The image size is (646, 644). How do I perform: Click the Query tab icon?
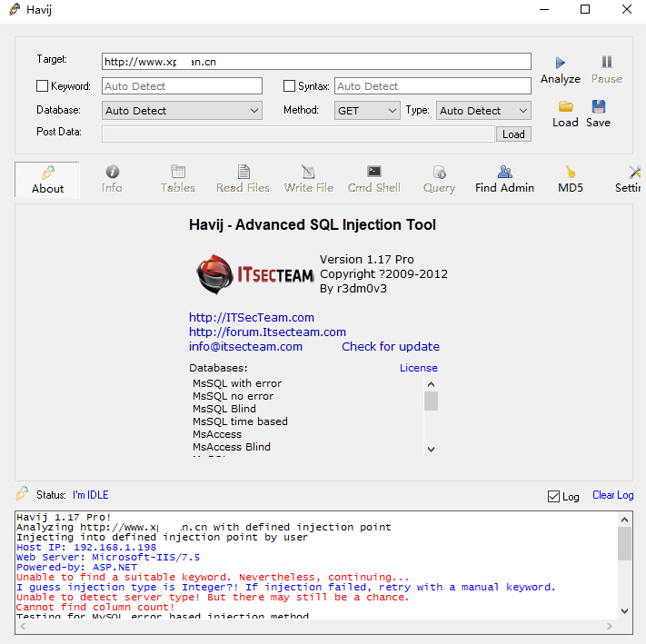point(440,172)
